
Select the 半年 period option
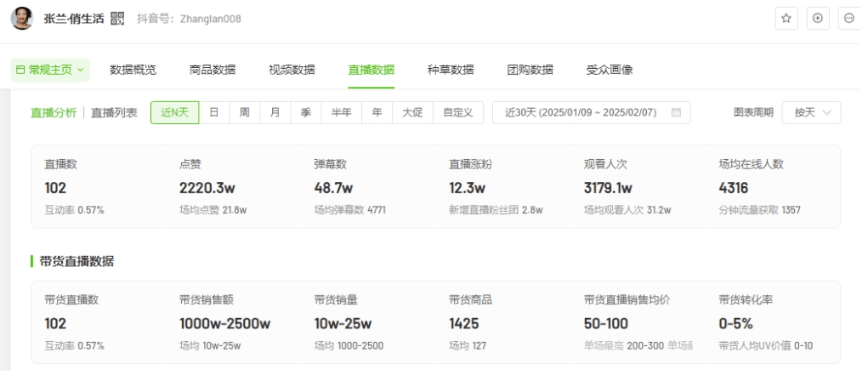341,112
